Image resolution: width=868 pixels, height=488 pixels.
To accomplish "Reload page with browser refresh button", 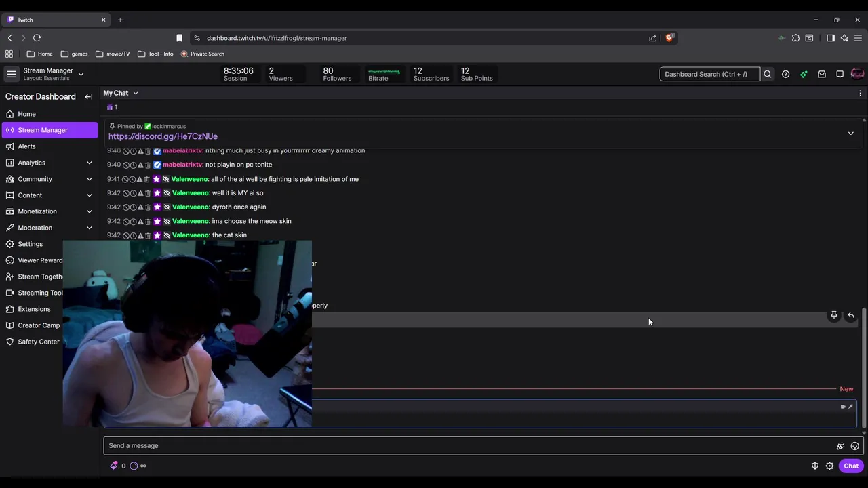I will pos(37,38).
